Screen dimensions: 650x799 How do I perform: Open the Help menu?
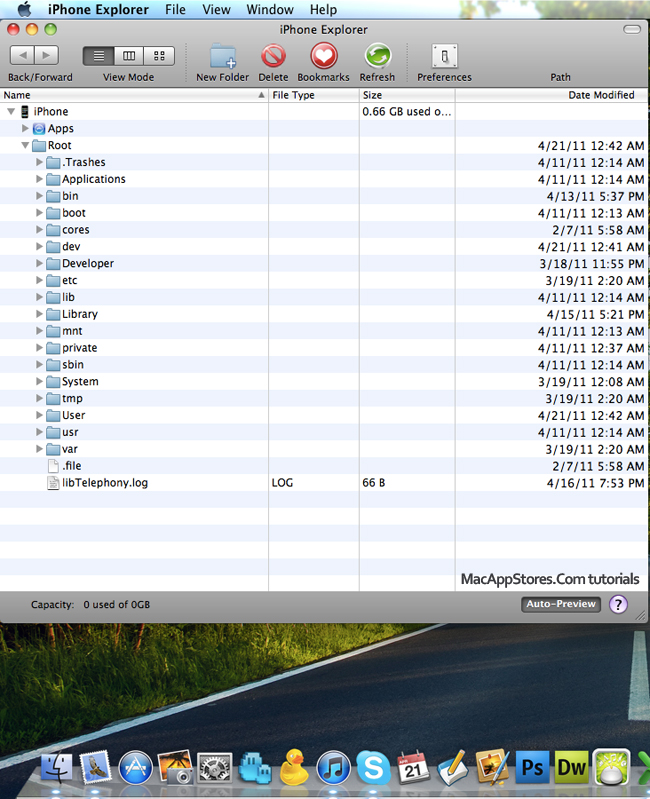323,9
